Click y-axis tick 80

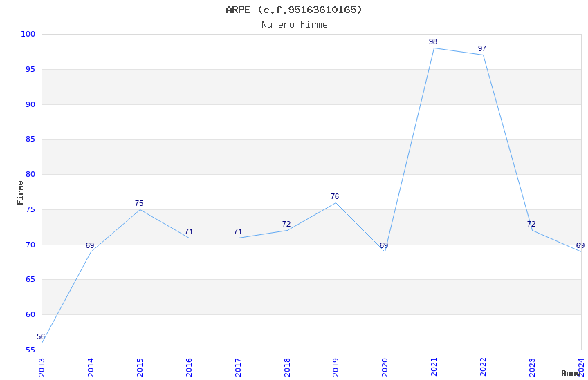[x=30, y=175]
